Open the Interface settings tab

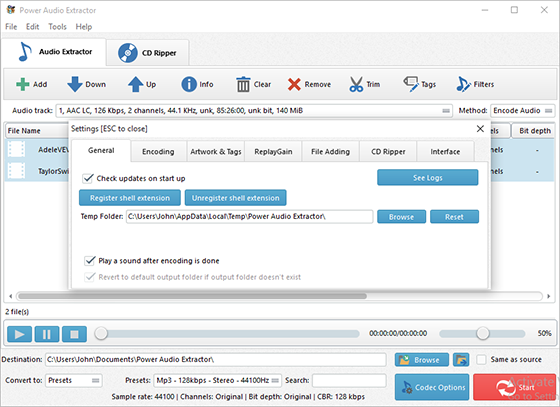point(445,152)
